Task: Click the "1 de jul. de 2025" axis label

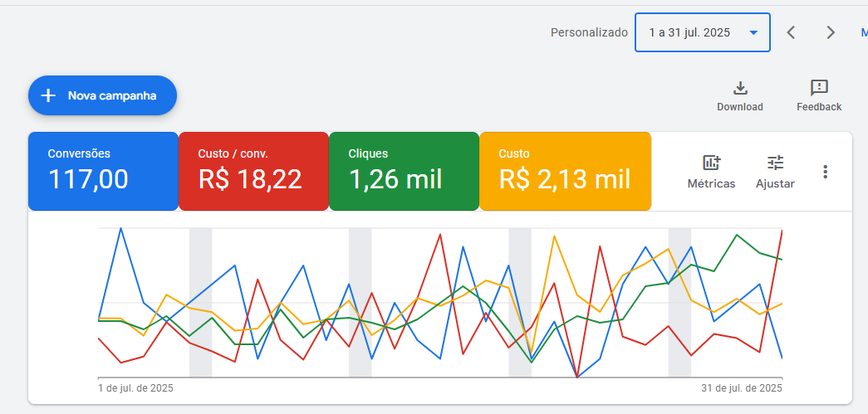Action: click(x=135, y=387)
